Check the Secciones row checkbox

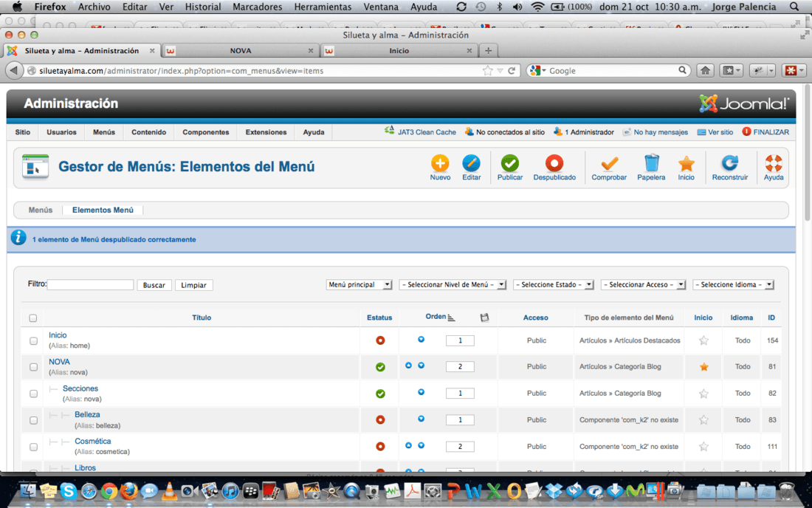click(34, 394)
